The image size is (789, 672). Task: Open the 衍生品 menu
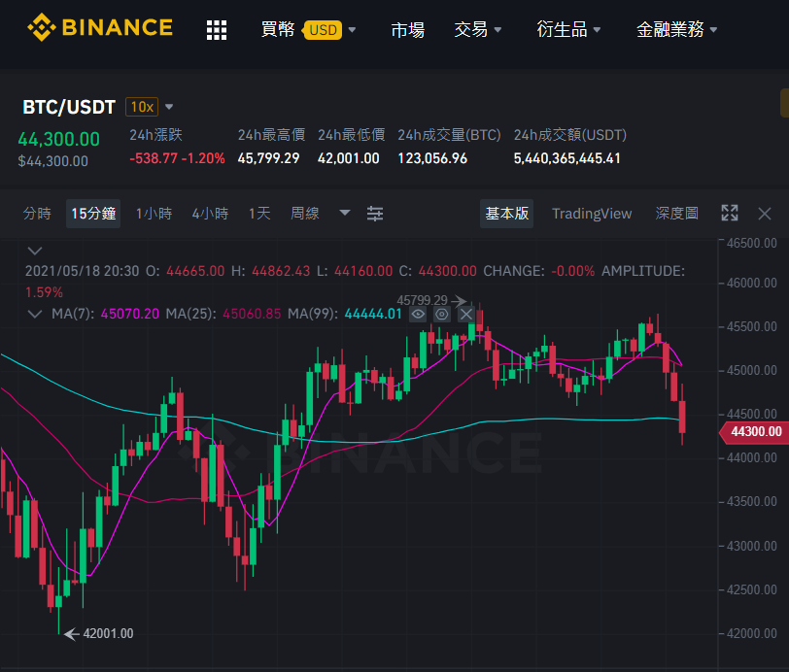[x=568, y=30]
